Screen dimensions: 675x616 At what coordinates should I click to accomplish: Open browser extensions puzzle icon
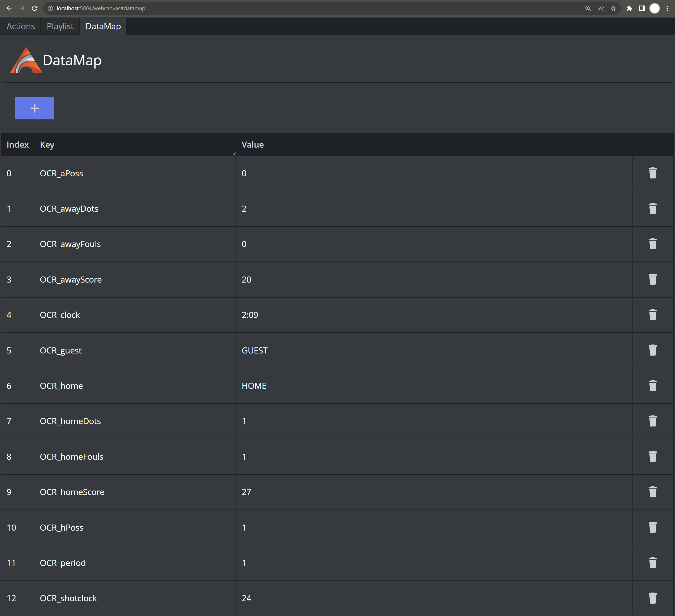point(629,8)
